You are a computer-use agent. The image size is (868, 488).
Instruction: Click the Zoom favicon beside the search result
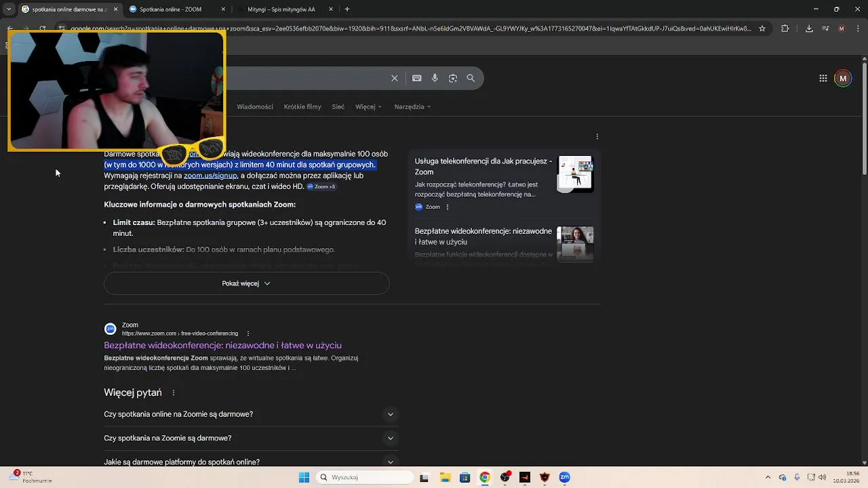[x=110, y=329]
